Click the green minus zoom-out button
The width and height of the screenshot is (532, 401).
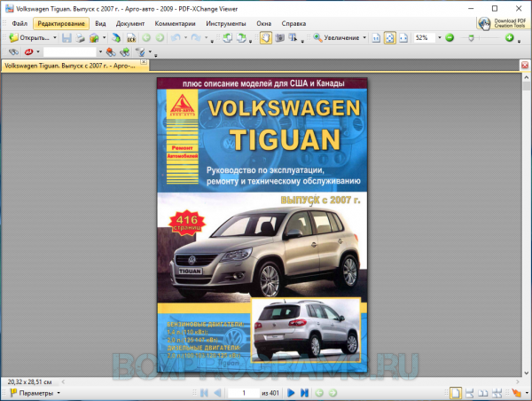click(x=450, y=37)
